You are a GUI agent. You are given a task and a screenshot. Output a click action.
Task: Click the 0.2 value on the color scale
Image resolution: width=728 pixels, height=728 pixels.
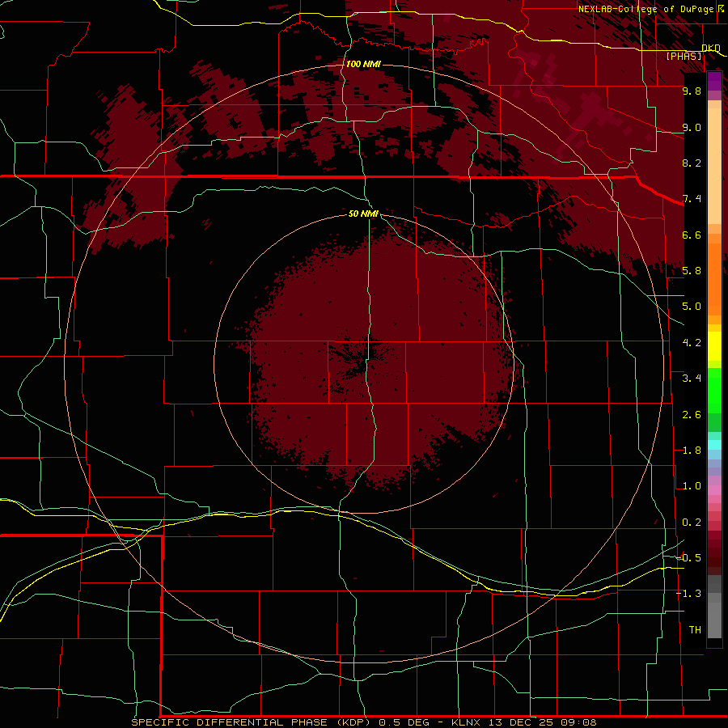[x=692, y=523]
